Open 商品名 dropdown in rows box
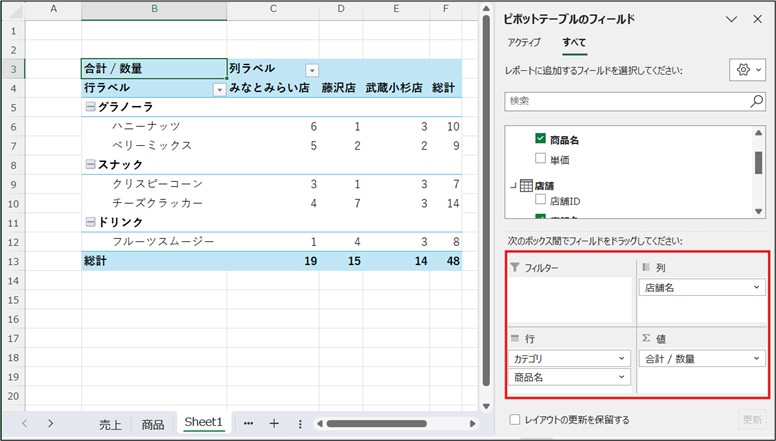The width and height of the screenshot is (776, 441). (x=622, y=377)
